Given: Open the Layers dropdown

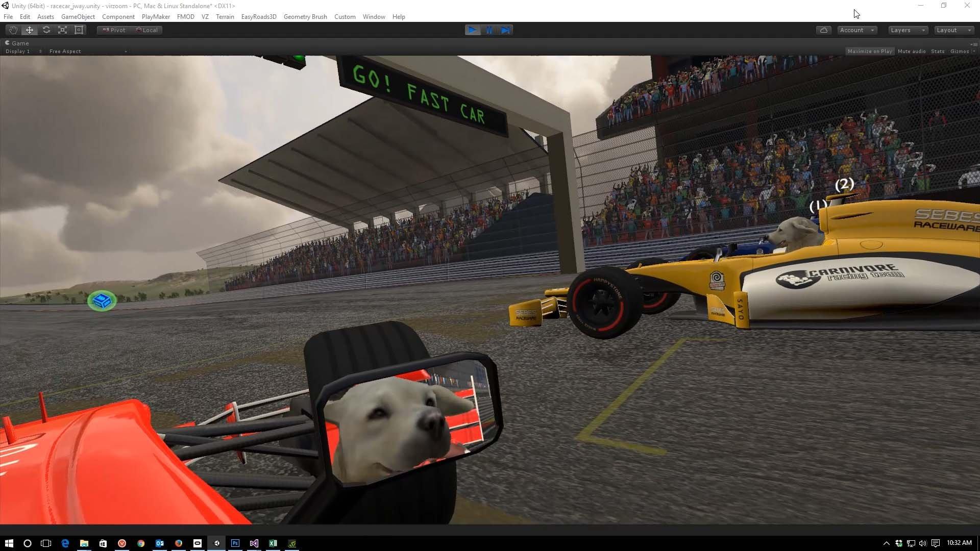Looking at the screenshot, I should [908, 30].
